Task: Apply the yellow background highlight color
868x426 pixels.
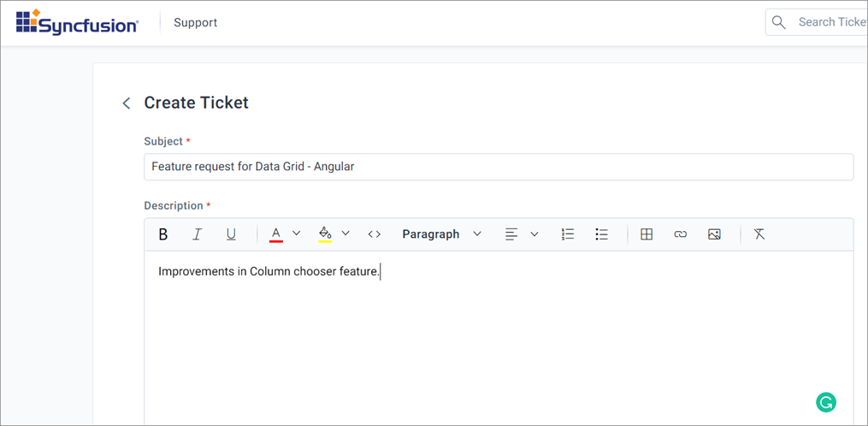Action: tap(325, 234)
